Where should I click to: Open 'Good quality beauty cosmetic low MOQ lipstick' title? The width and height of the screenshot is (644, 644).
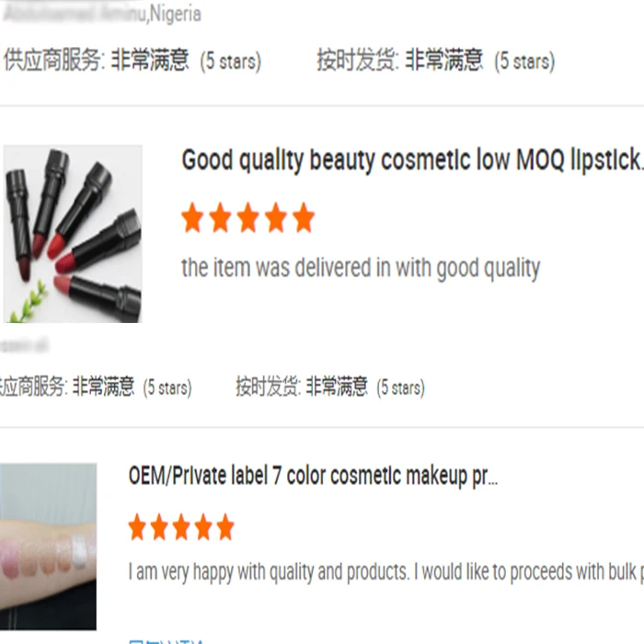pos(412,160)
